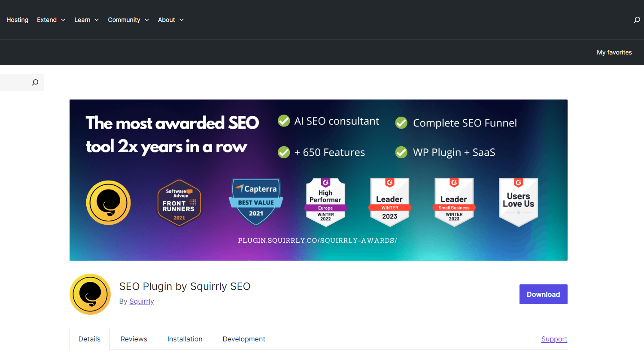Go to the Hosting menu item

(17, 20)
